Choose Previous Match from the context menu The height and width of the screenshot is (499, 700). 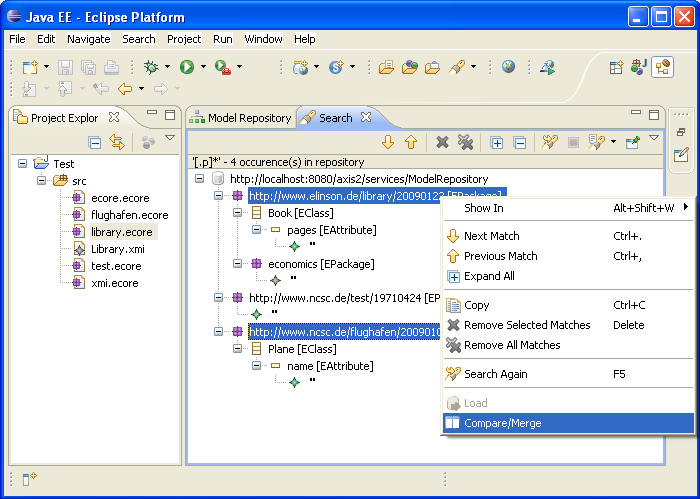pos(568,256)
